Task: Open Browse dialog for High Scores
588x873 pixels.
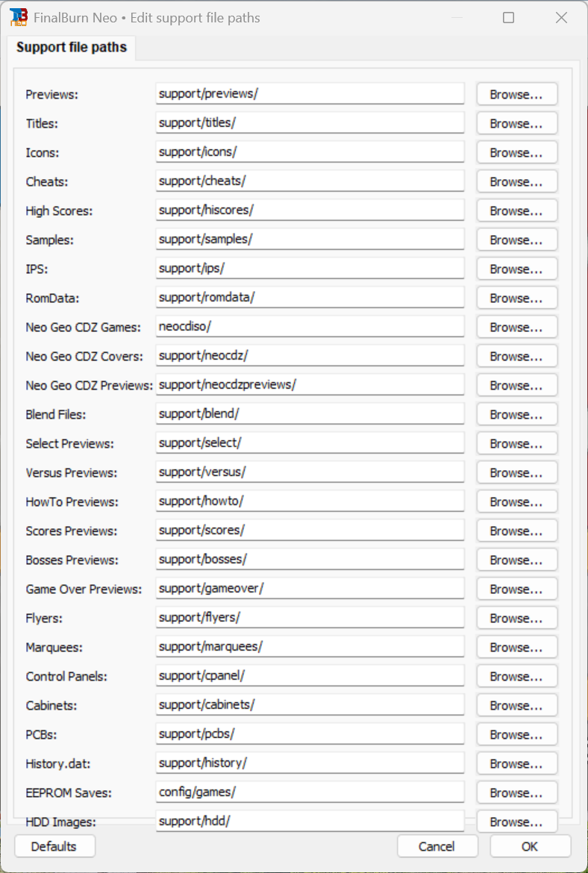Action: pyautogui.click(x=516, y=211)
